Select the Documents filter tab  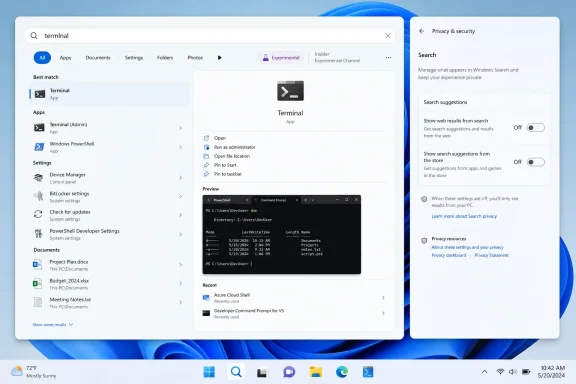(x=98, y=58)
